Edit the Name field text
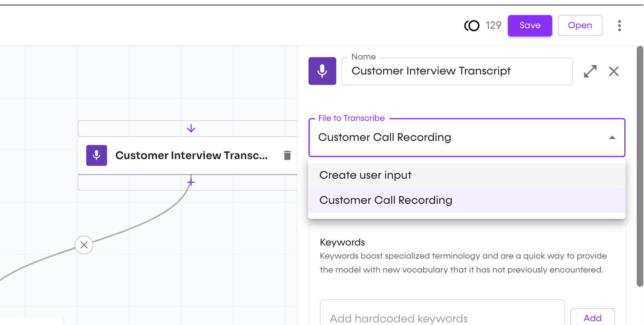644x325 pixels. [x=457, y=71]
